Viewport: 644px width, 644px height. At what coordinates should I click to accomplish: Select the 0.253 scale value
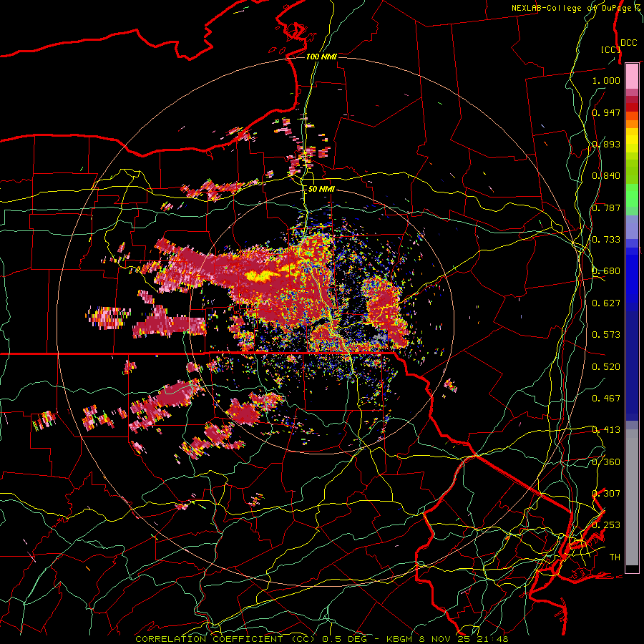[606, 525]
